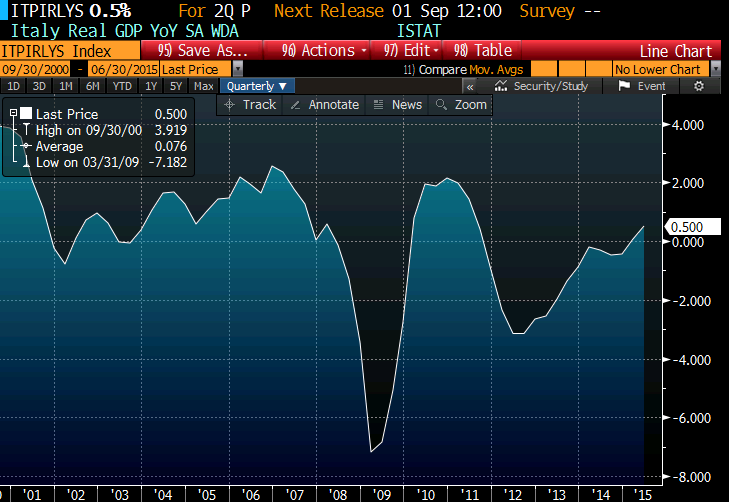Click the Zoom magnifier icon

click(441, 105)
